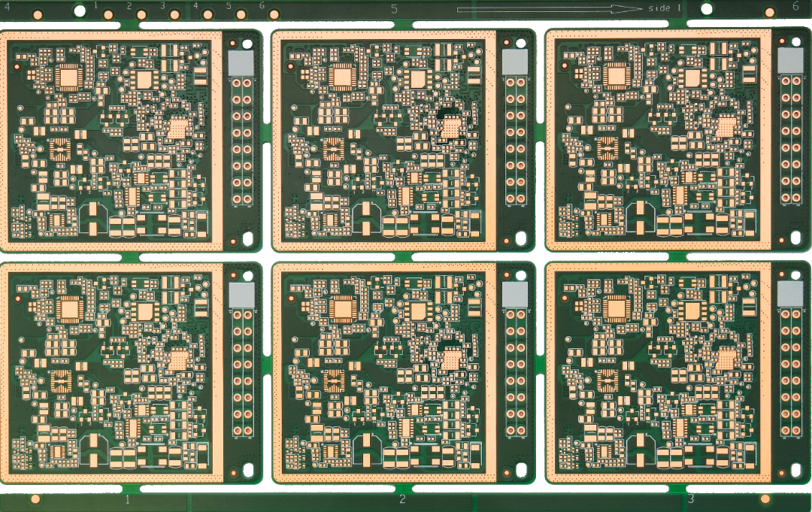Click the number 2 on the bottom rail
The image size is (812, 512).
tap(402, 499)
